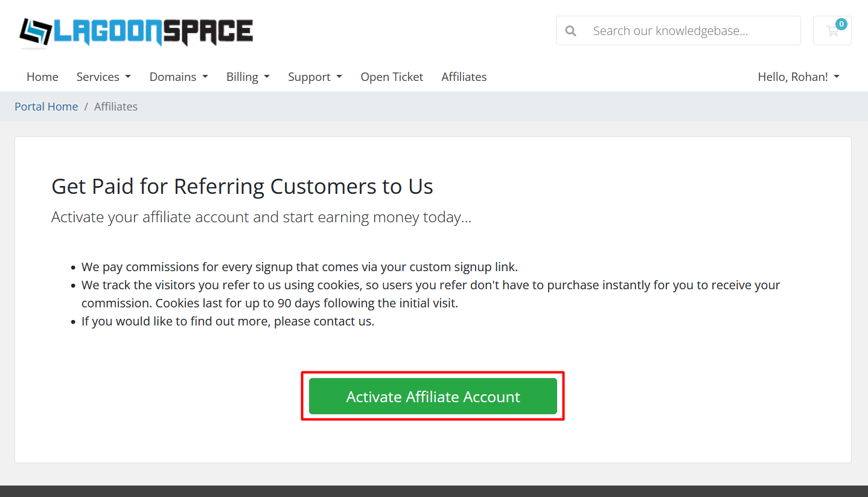This screenshot has height=497, width=868.
Task: Click the Affiliates breadcrumb item
Action: click(116, 106)
